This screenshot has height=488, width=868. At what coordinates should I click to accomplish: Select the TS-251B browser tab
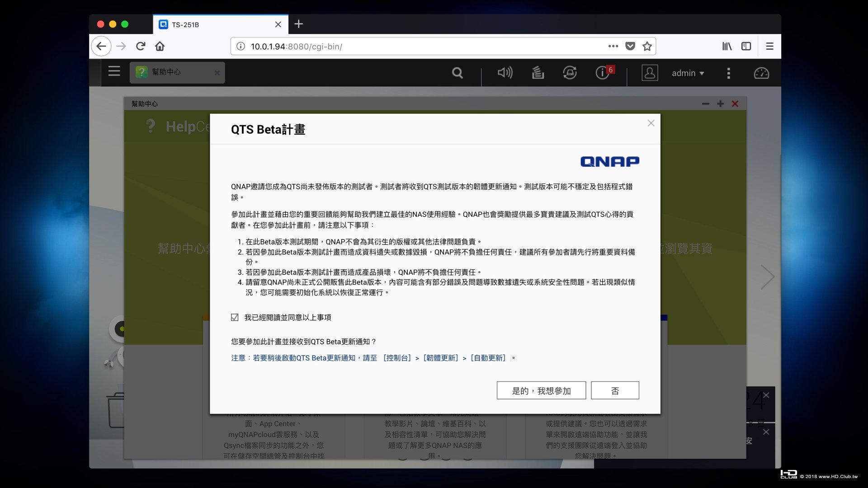(221, 24)
